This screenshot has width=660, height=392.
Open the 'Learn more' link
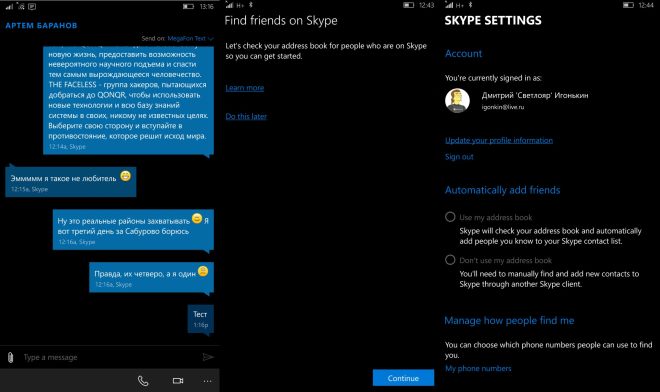tap(245, 88)
